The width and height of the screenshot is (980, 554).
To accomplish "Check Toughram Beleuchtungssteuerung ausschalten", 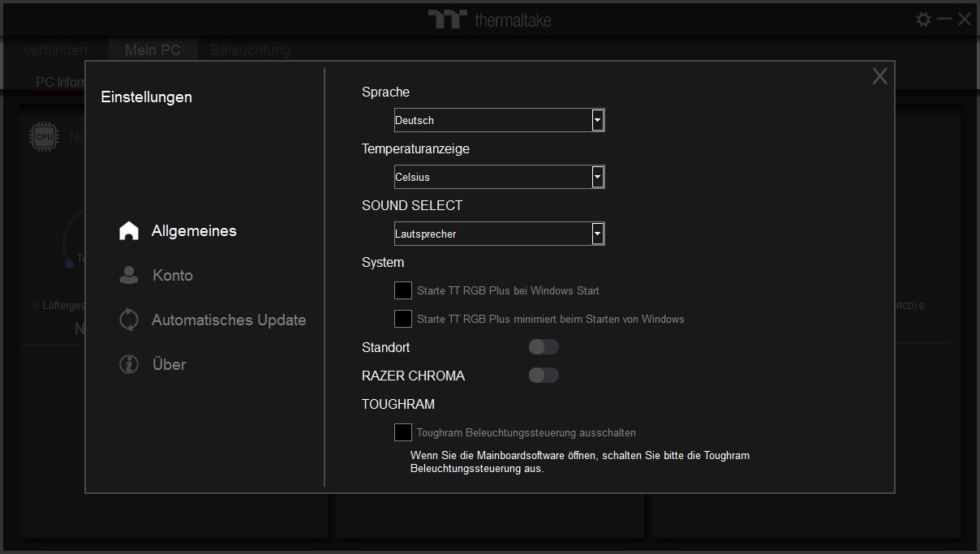I will pyautogui.click(x=403, y=432).
